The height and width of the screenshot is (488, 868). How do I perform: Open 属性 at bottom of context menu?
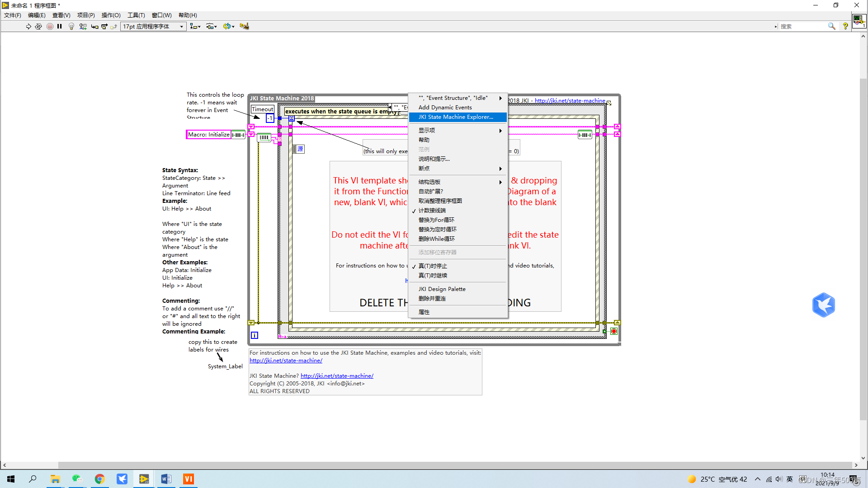coord(458,312)
